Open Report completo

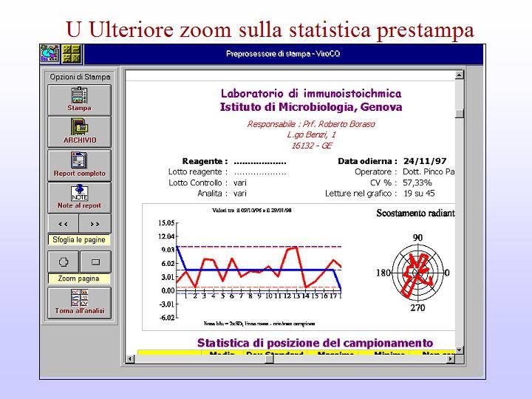[x=79, y=164]
